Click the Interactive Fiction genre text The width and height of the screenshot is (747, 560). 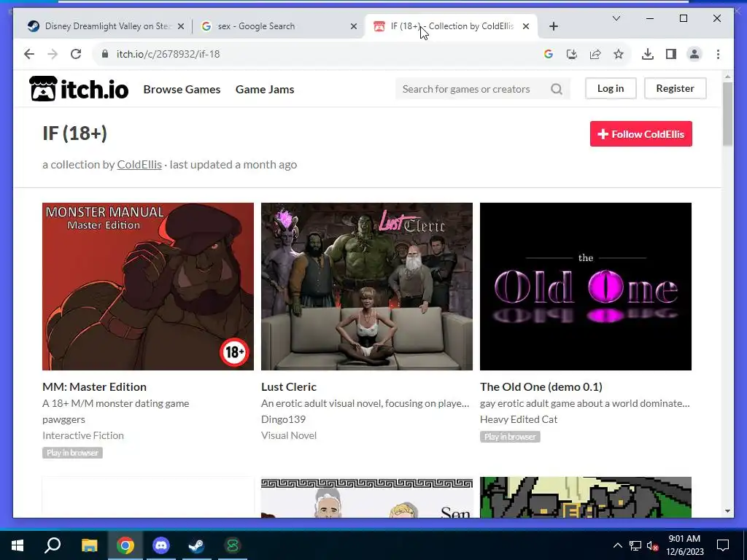point(83,435)
